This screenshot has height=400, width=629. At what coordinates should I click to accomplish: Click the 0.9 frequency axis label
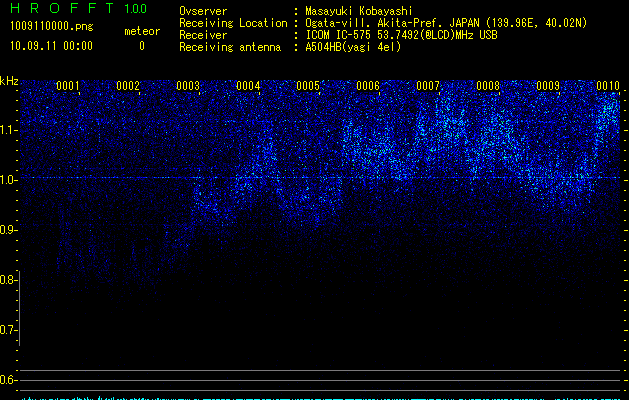pos(7,230)
